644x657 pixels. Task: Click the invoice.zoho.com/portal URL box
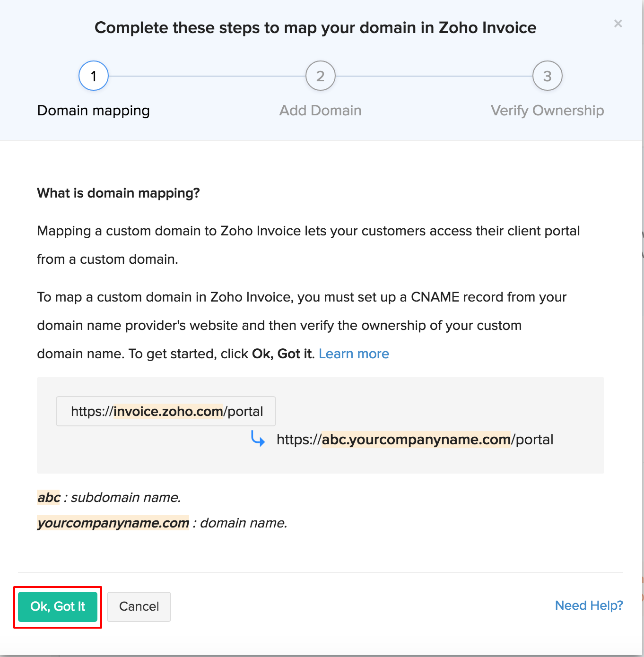pyautogui.click(x=166, y=411)
